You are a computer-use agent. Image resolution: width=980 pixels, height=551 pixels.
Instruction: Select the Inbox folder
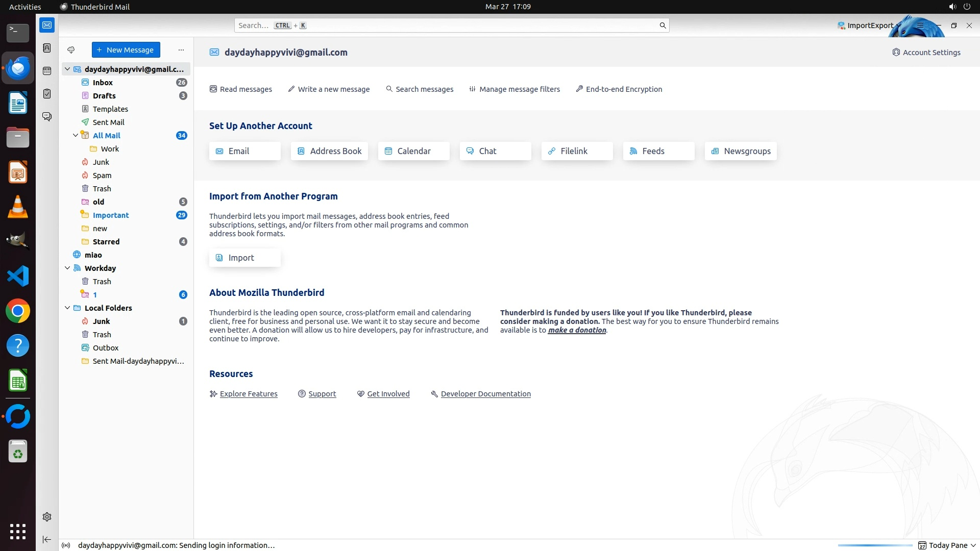(103, 82)
